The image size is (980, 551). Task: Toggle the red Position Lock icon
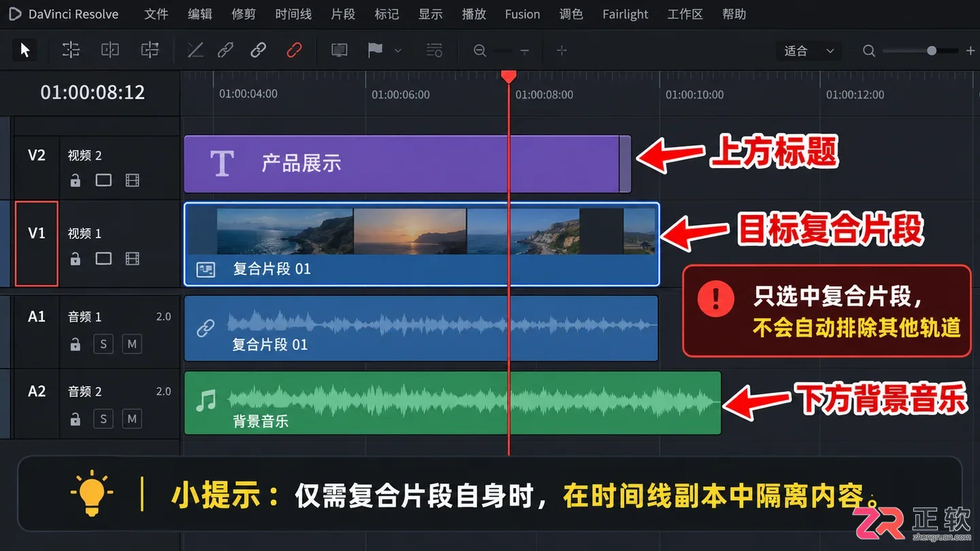(294, 50)
